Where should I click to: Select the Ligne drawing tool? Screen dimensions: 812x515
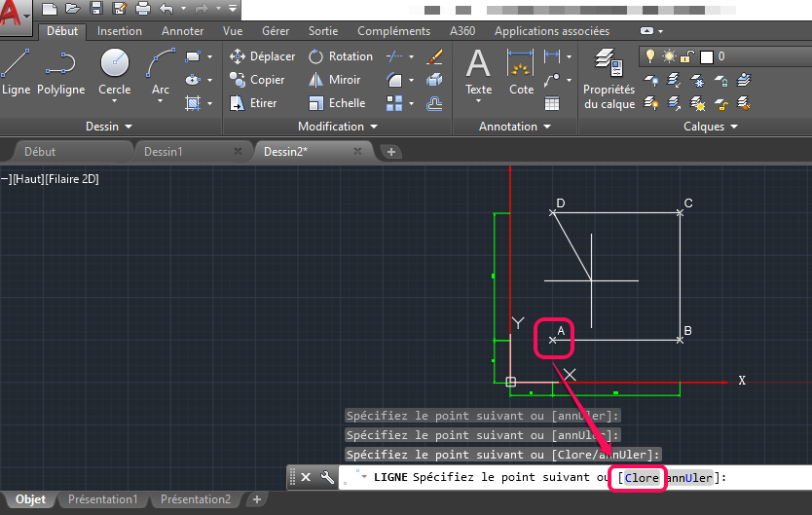point(16,72)
